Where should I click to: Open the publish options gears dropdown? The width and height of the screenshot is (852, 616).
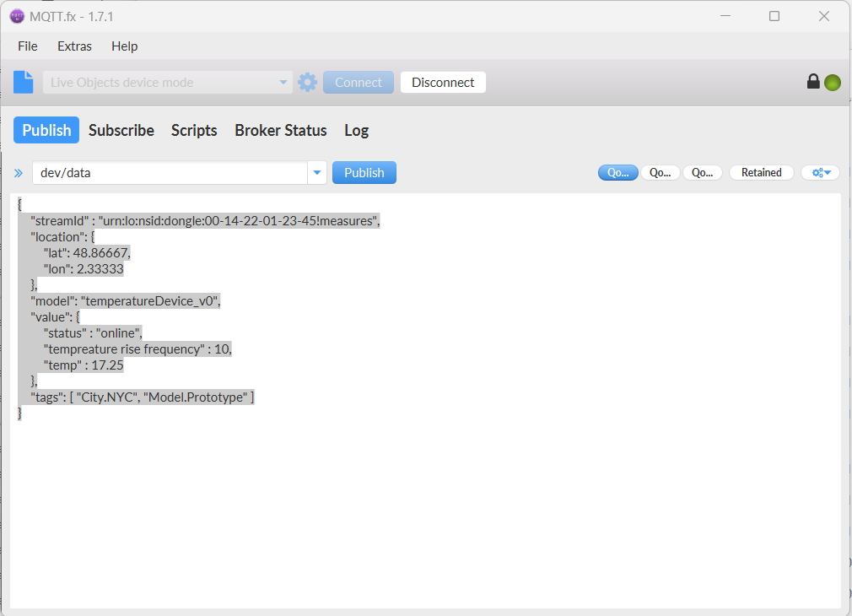point(821,172)
